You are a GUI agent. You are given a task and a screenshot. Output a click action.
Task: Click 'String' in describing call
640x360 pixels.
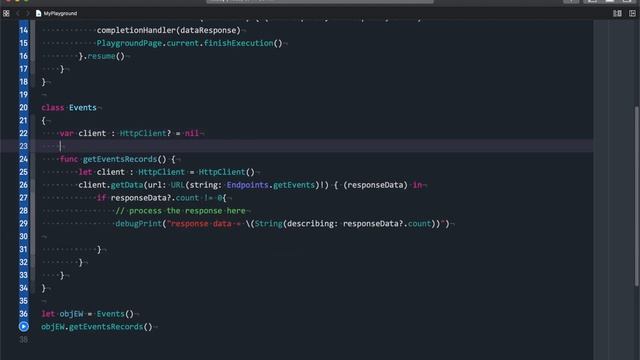tap(269, 224)
